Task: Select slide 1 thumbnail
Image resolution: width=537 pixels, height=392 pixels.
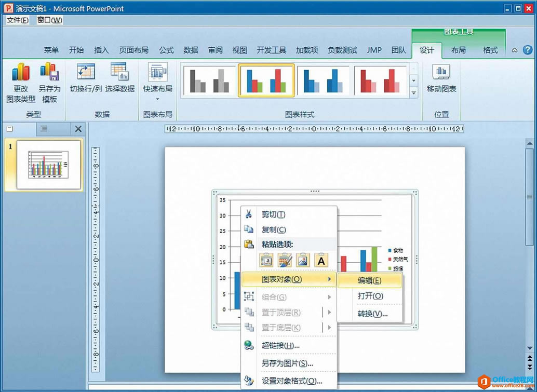Action: point(49,165)
